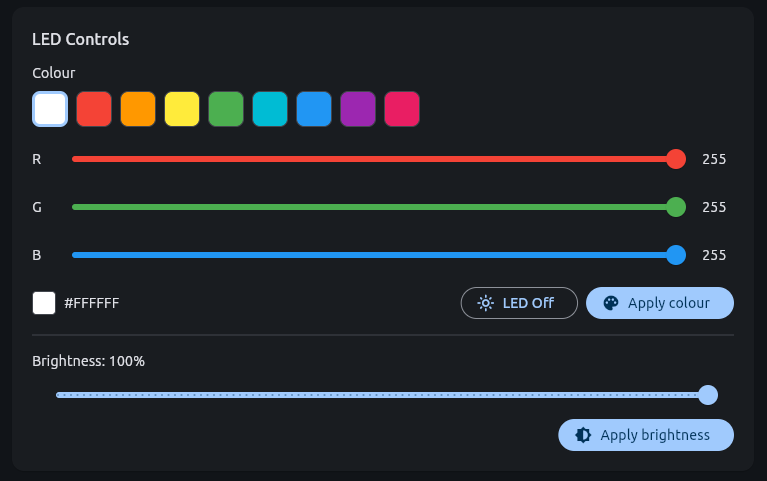Pick the orange colour swatch

(138, 109)
